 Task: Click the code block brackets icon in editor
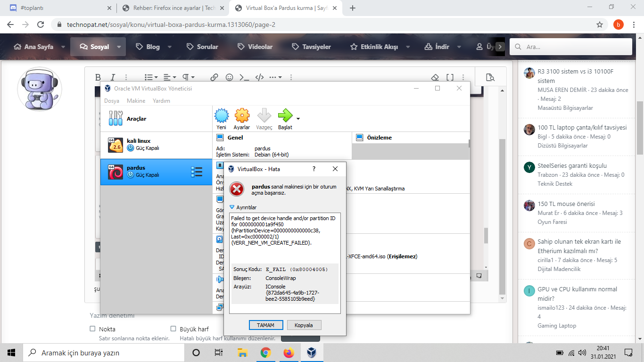(x=259, y=77)
